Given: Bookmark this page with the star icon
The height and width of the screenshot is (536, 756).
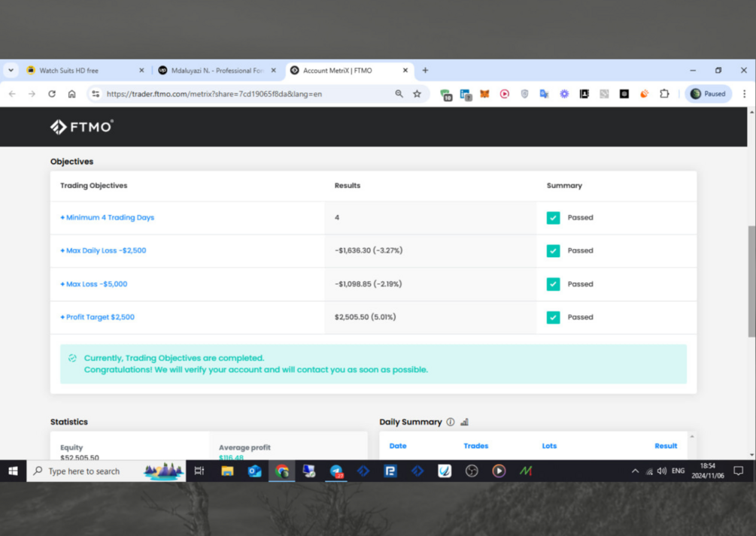Looking at the screenshot, I should [x=417, y=94].
